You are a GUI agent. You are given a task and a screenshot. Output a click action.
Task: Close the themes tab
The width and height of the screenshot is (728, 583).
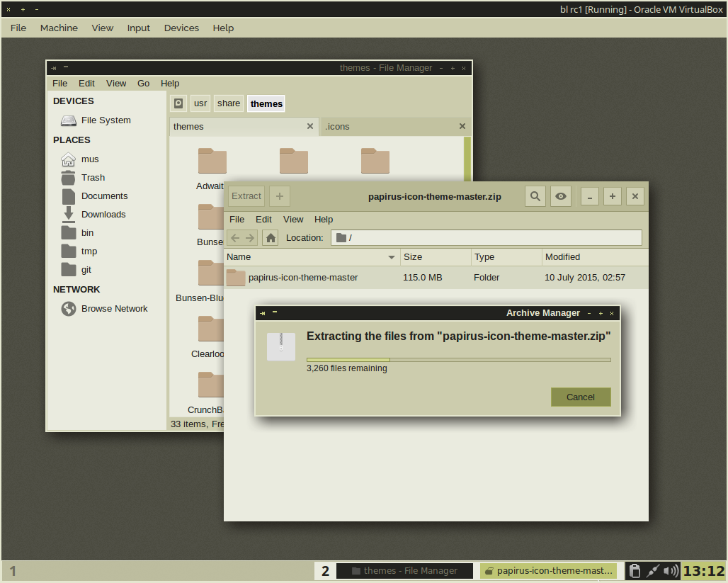310,126
